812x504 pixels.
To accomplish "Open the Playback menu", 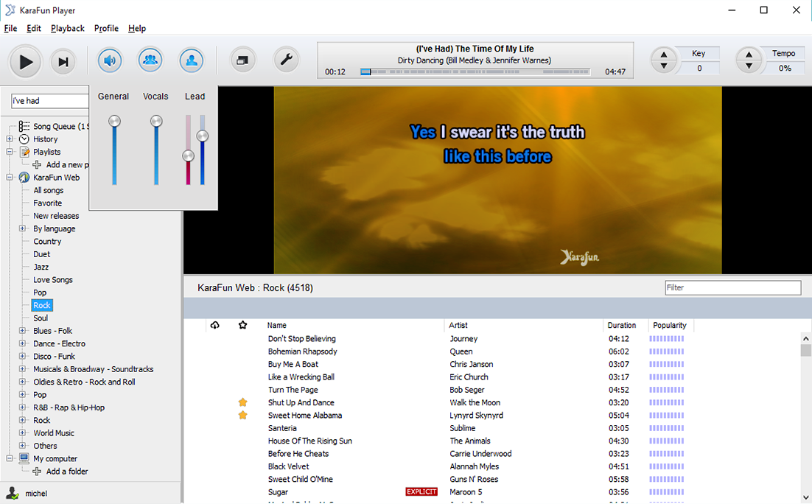I will click(x=68, y=28).
